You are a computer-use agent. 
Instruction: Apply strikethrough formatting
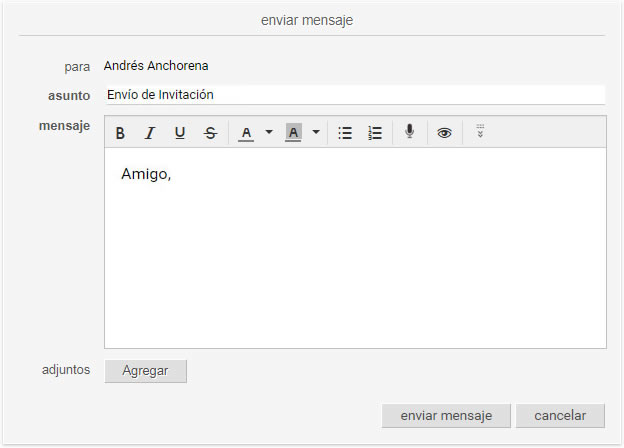click(210, 132)
